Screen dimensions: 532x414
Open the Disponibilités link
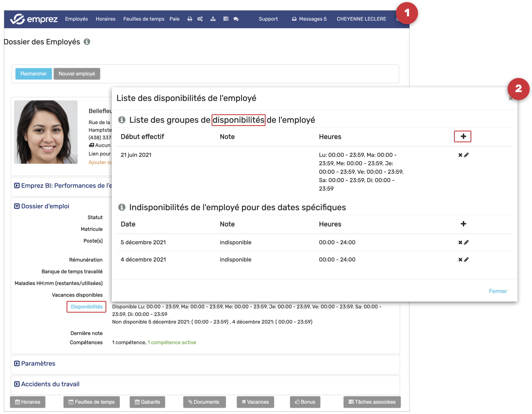click(x=87, y=307)
